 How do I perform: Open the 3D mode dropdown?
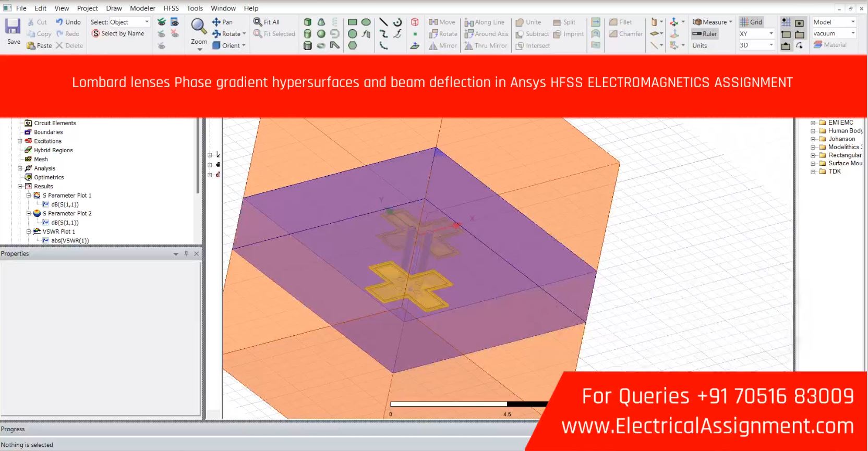point(771,45)
